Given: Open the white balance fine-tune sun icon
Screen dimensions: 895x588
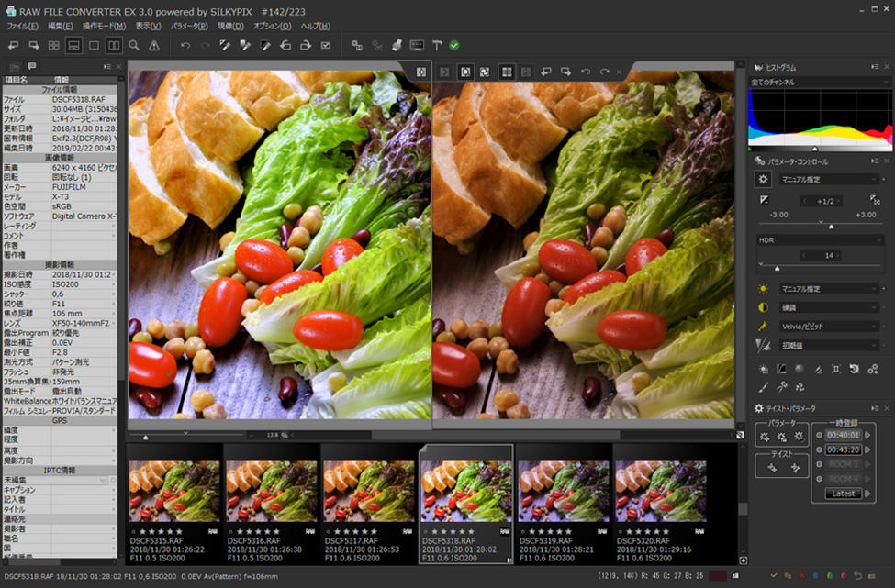Looking at the screenshot, I should click(763, 289).
